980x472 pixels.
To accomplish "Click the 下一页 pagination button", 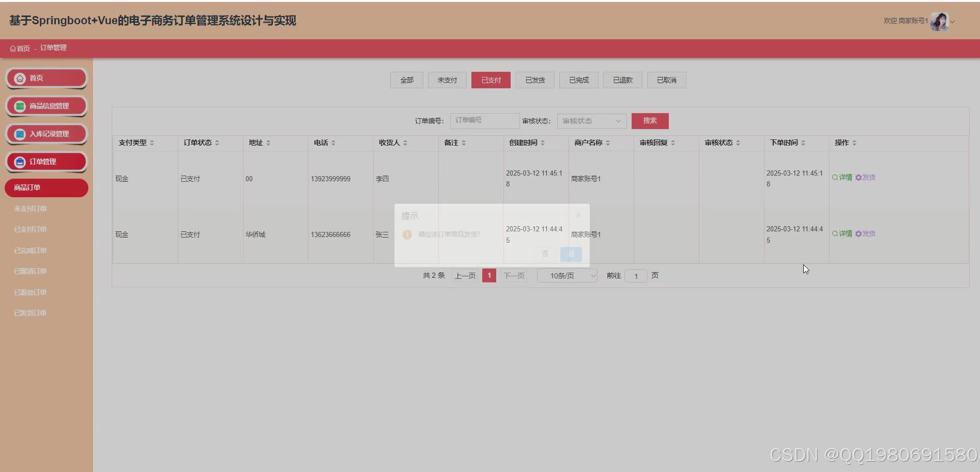I will (x=513, y=275).
